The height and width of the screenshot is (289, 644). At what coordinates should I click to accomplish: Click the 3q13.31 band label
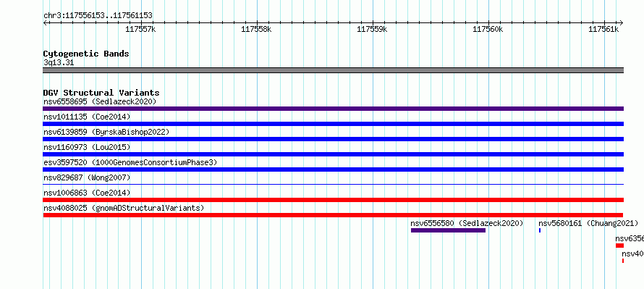pyautogui.click(x=59, y=63)
